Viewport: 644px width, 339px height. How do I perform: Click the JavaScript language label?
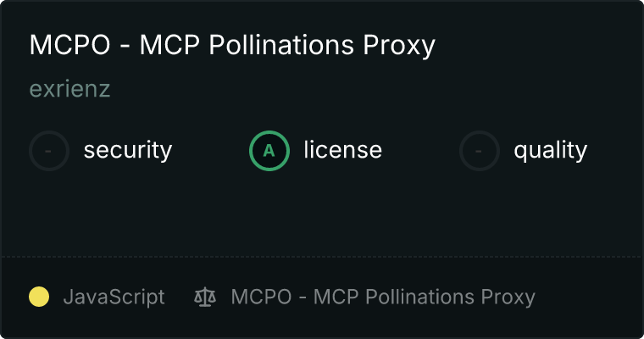[x=114, y=297]
